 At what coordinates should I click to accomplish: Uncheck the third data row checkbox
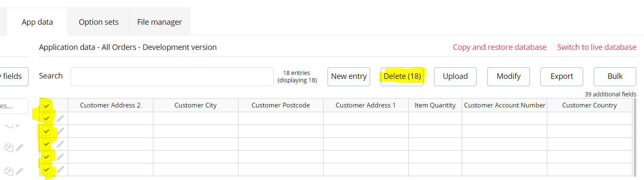(46, 144)
